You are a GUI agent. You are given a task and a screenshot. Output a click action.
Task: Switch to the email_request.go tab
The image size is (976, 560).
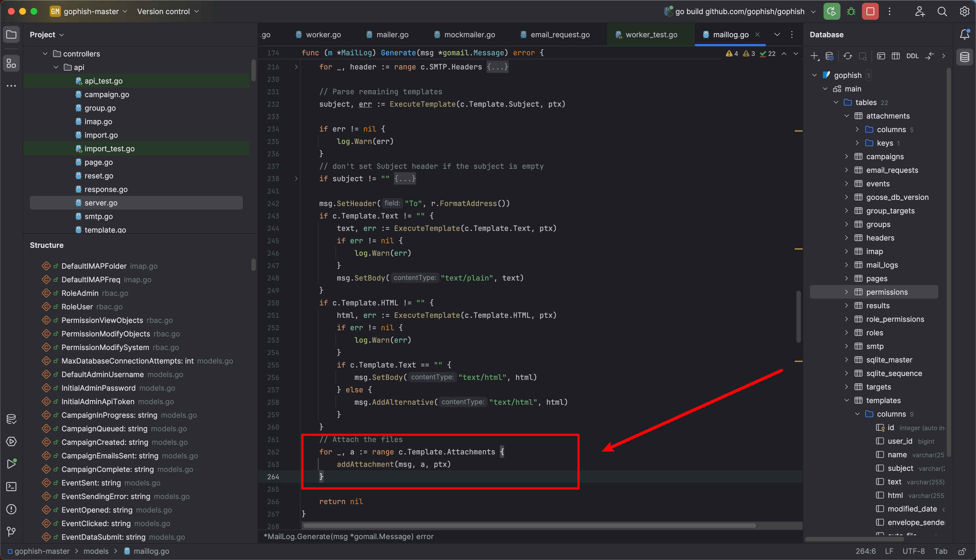coord(555,35)
